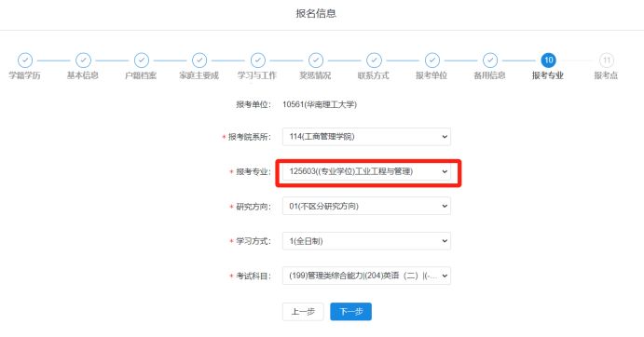
Task: Click the step 11 circle icon
Action: 607,61
